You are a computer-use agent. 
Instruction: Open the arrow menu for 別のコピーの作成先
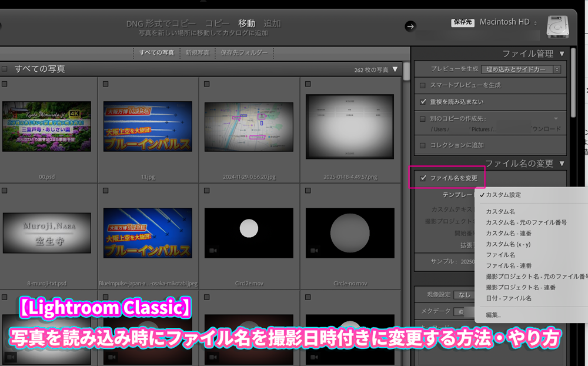(556, 118)
